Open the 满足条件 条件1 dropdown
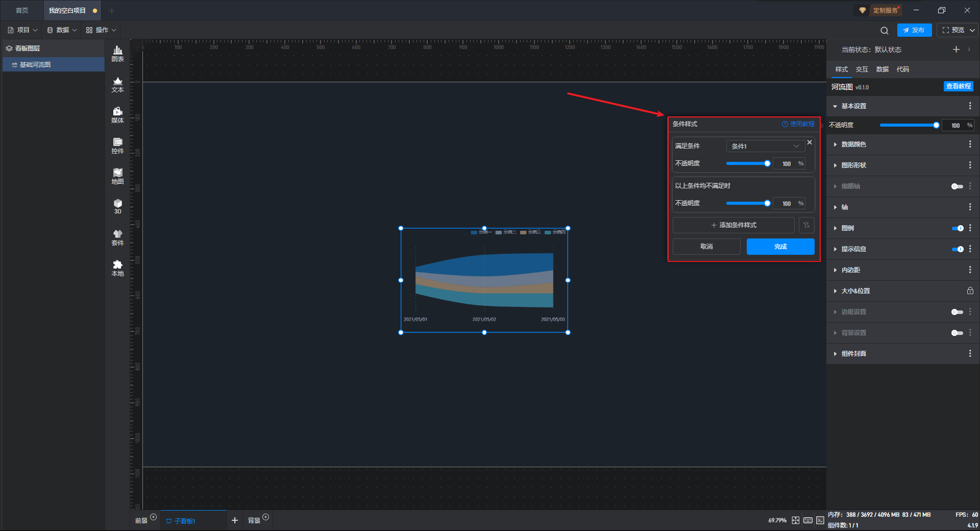The height and width of the screenshot is (531, 980). coord(765,146)
